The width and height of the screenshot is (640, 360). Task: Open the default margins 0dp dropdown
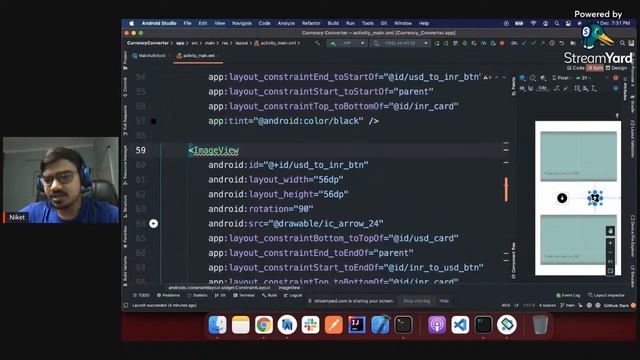tap(542, 88)
